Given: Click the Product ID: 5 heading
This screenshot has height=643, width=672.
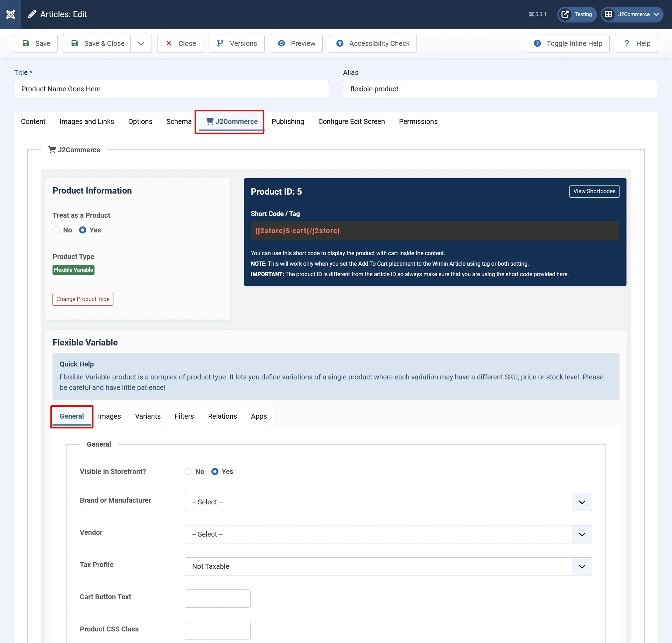Looking at the screenshot, I should (x=276, y=191).
